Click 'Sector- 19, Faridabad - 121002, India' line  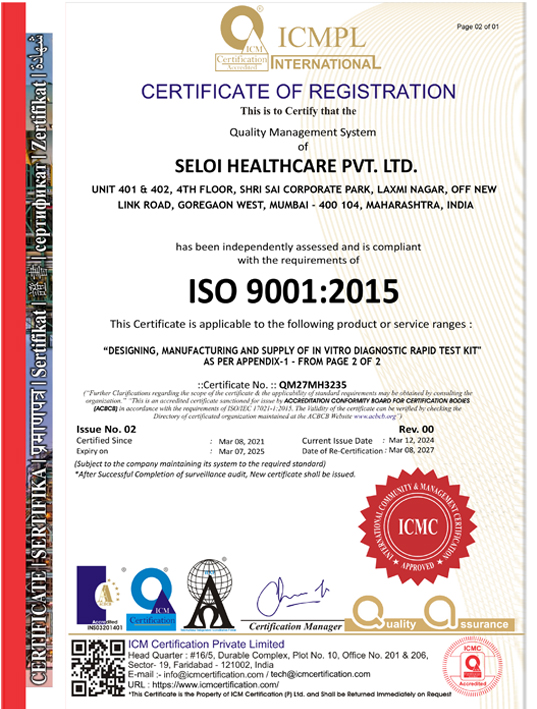click(201, 665)
